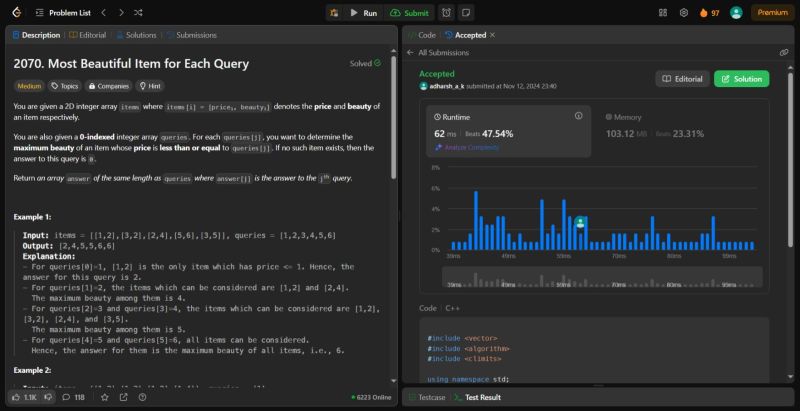Click the debugger icon beside Run
This screenshot has width=800, height=411.
334,13
